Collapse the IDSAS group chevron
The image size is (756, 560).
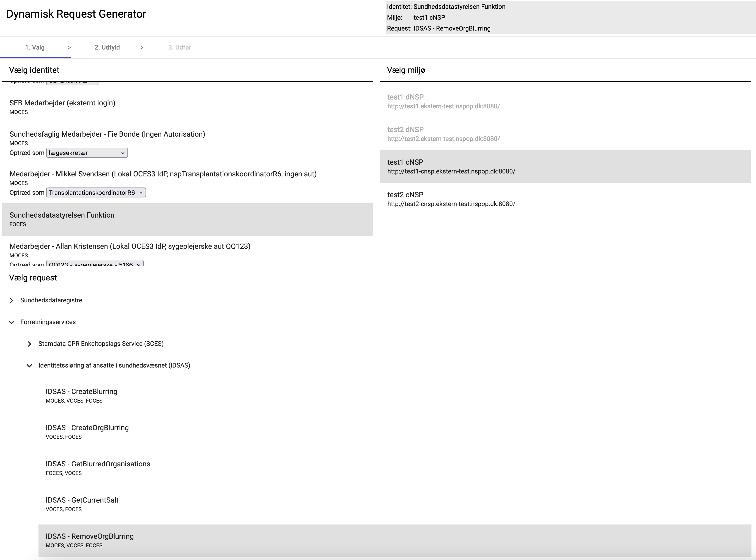tap(29, 366)
